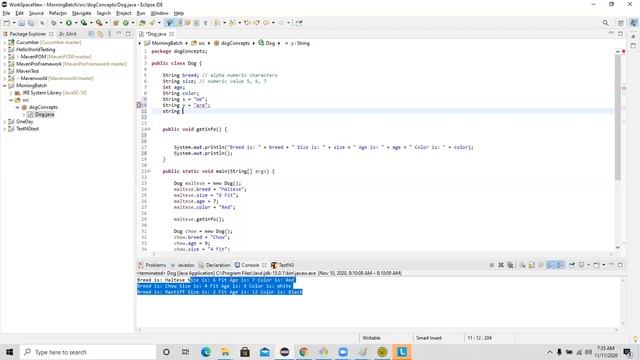Open the File menu
640x360 pixels.
[6, 13]
